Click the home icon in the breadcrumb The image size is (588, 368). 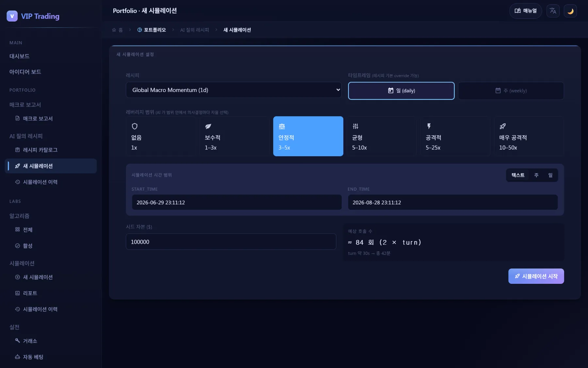pos(114,30)
